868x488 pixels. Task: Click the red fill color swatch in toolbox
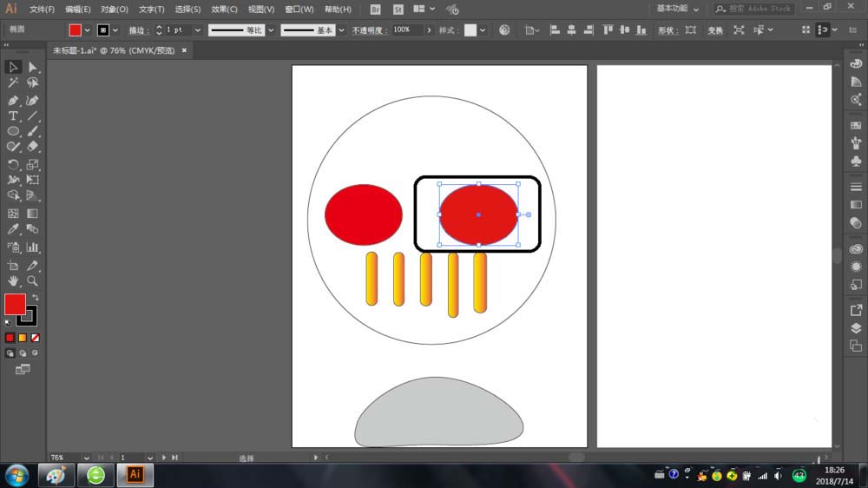pos(15,304)
